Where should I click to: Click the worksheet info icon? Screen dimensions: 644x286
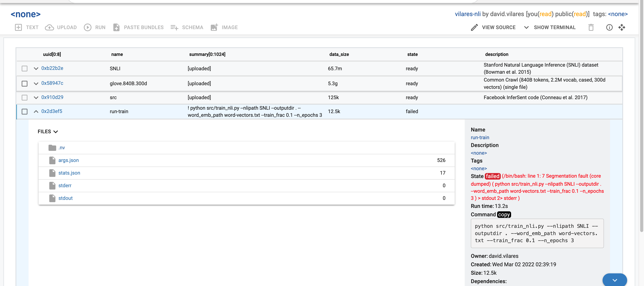click(x=609, y=27)
